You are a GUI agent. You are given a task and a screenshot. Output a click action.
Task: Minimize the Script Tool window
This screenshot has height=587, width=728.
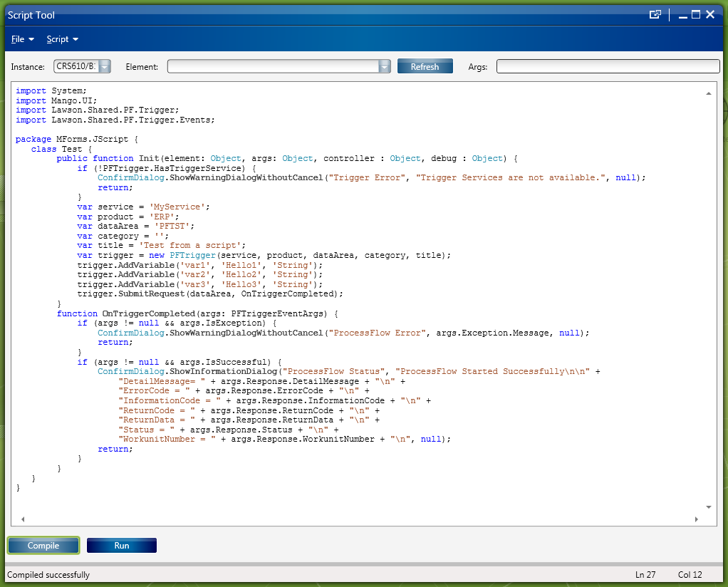(x=682, y=15)
